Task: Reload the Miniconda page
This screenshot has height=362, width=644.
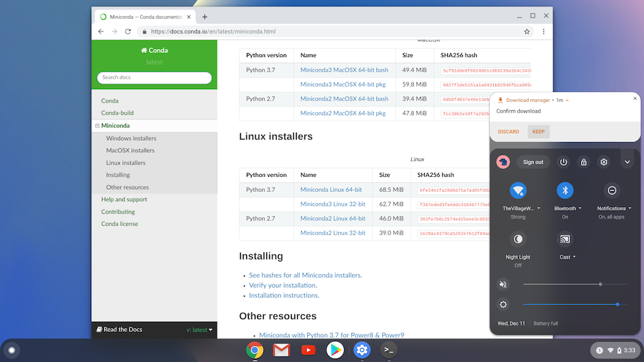Action: [128, 32]
